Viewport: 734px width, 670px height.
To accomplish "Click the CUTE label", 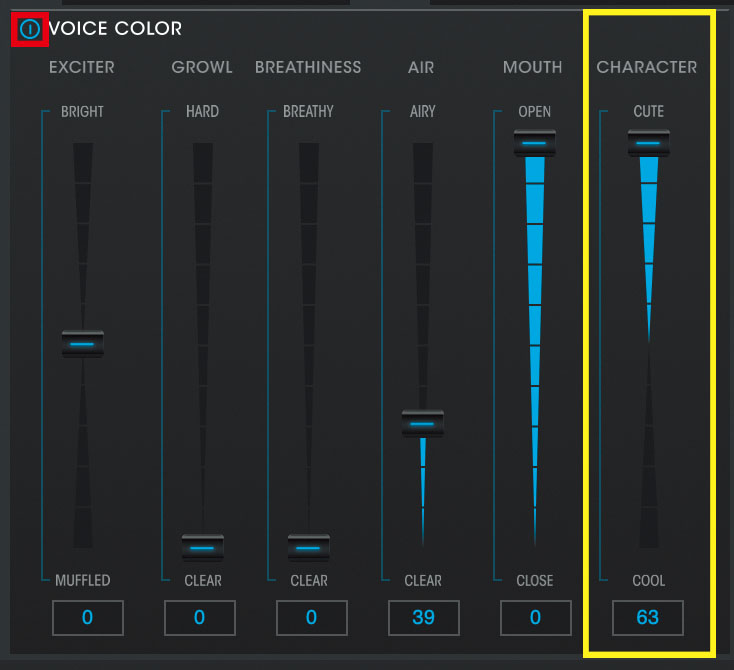I will coord(648,111).
